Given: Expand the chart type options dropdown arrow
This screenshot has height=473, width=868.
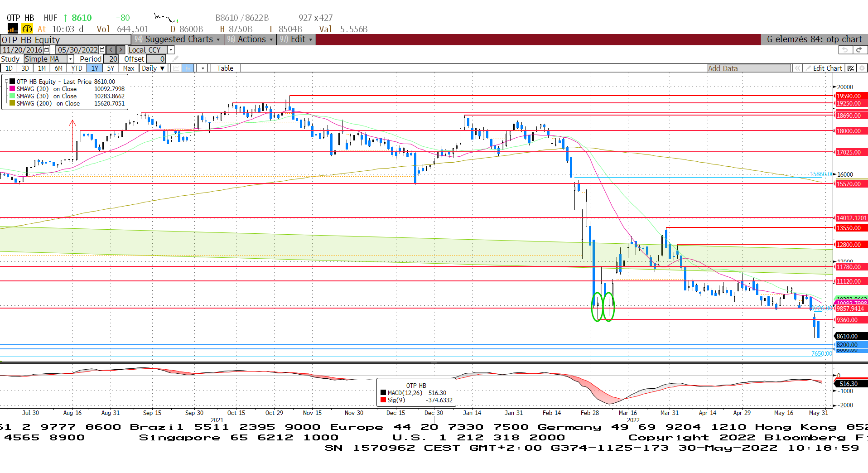Looking at the screenshot, I should [x=203, y=68].
